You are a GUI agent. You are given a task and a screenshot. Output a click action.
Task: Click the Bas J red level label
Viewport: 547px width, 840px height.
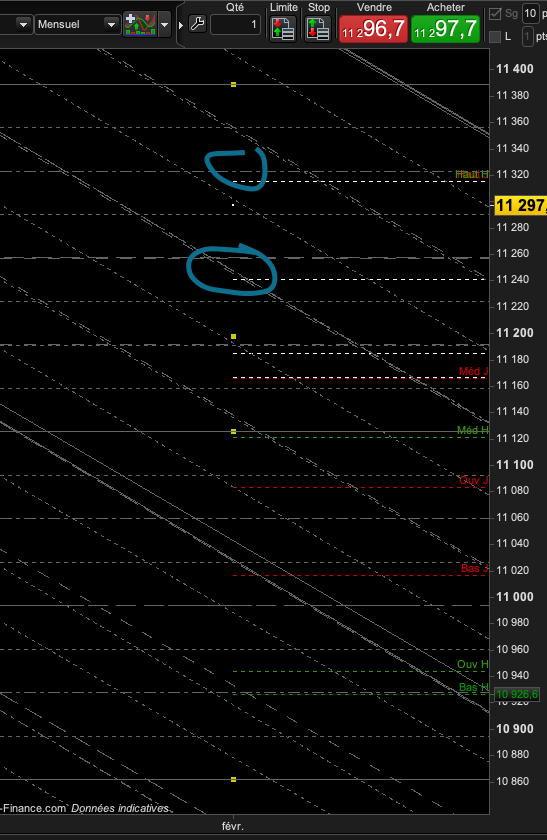click(x=474, y=568)
